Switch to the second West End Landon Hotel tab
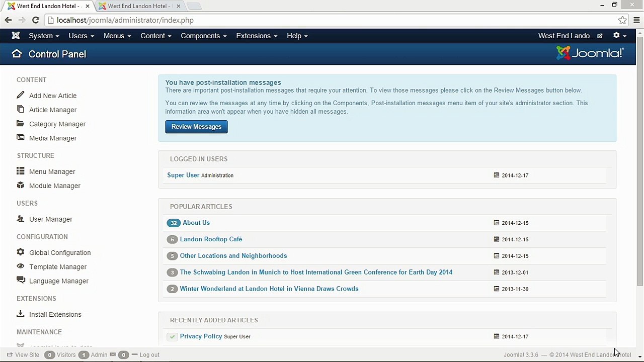 [x=138, y=6]
